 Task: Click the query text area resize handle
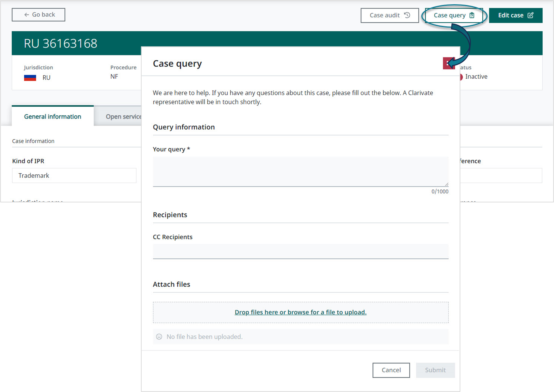pyautogui.click(x=446, y=185)
